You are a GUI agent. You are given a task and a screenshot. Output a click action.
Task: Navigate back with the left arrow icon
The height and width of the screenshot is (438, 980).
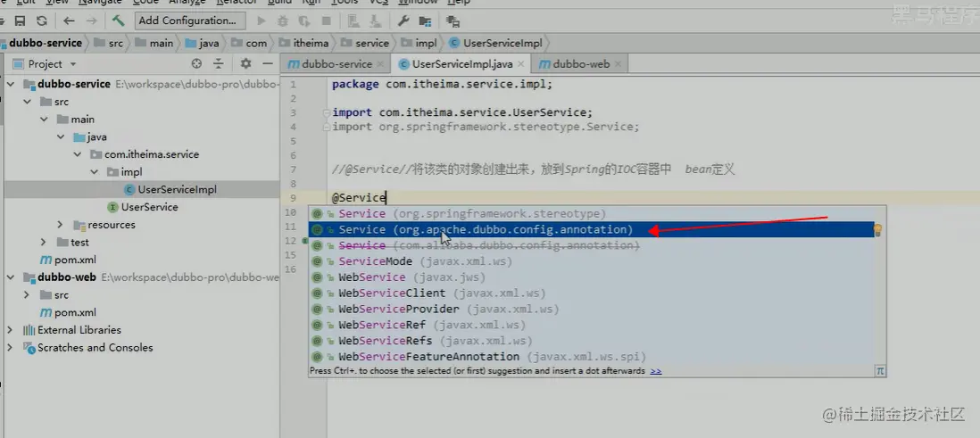coord(70,21)
